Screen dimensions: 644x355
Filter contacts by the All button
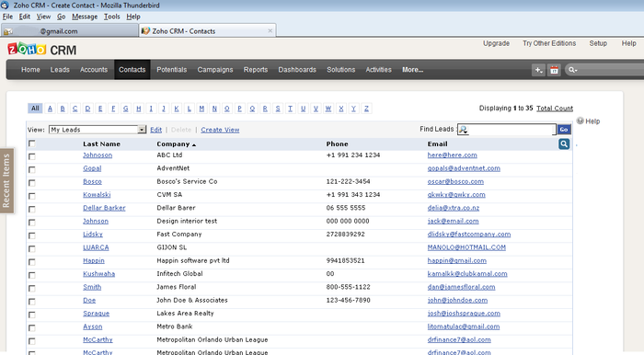coord(35,109)
